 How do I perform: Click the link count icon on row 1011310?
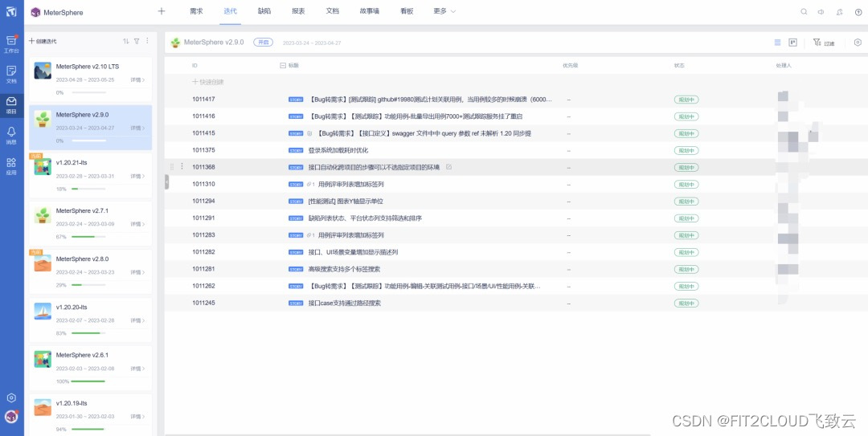pos(310,184)
